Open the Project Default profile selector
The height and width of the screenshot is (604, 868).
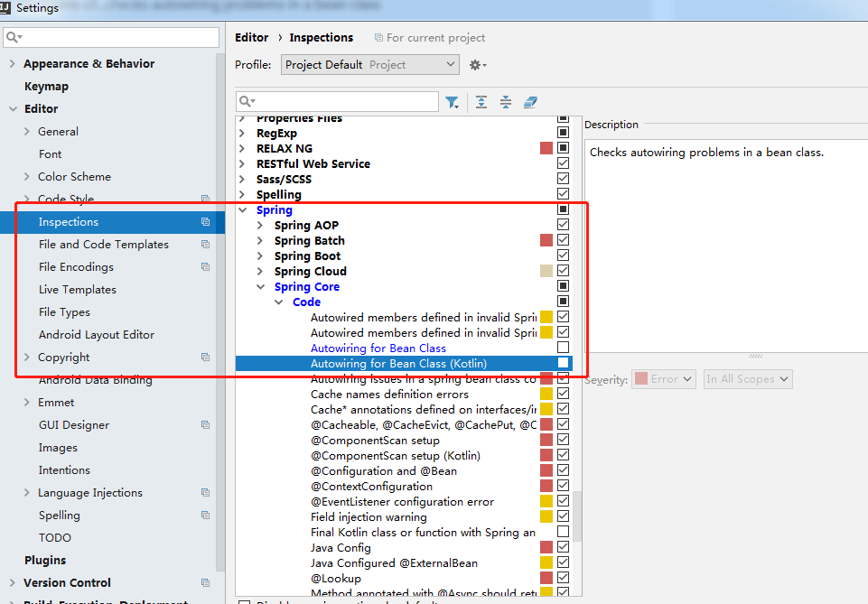pos(369,64)
